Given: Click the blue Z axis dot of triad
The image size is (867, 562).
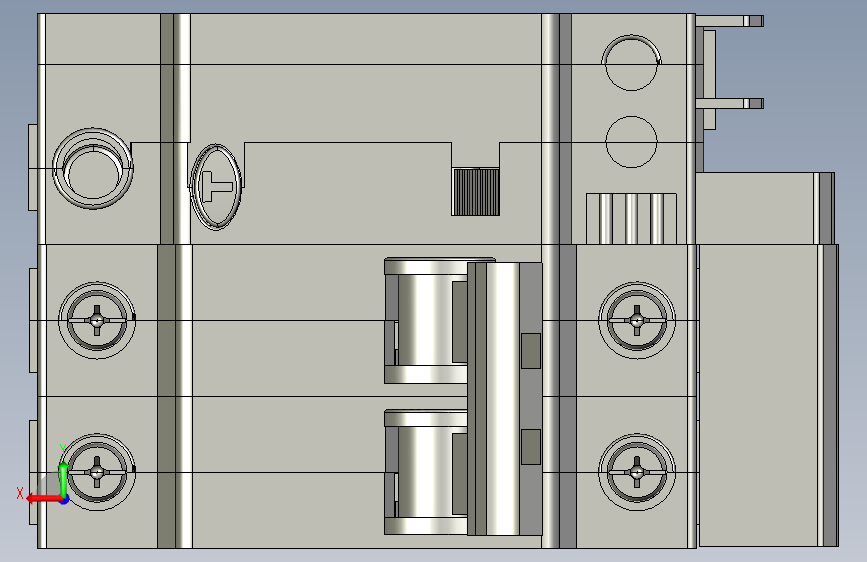Looking at the screenshot, I should 64,499.
